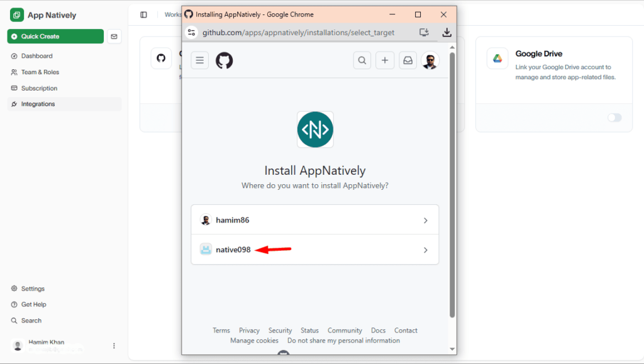644x364 pixels.
Task: Click the chevron on the hamim86 row
Action: tap(426, 221)
